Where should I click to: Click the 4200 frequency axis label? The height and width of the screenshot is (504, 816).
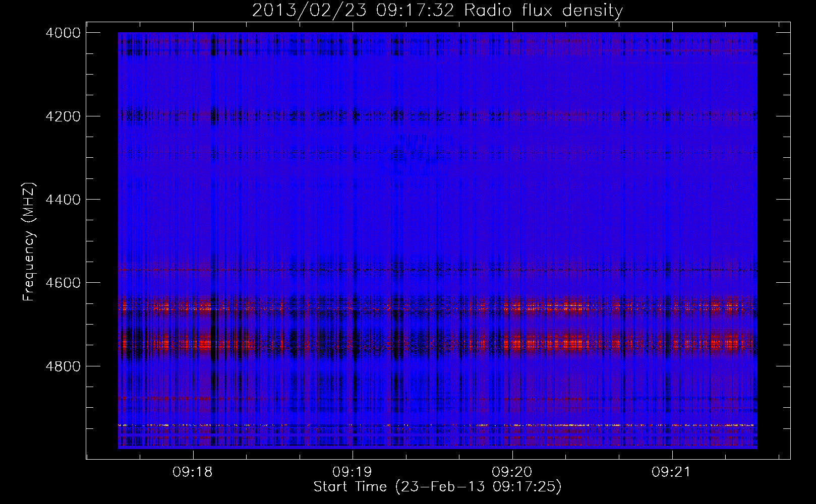click(63, 116)
